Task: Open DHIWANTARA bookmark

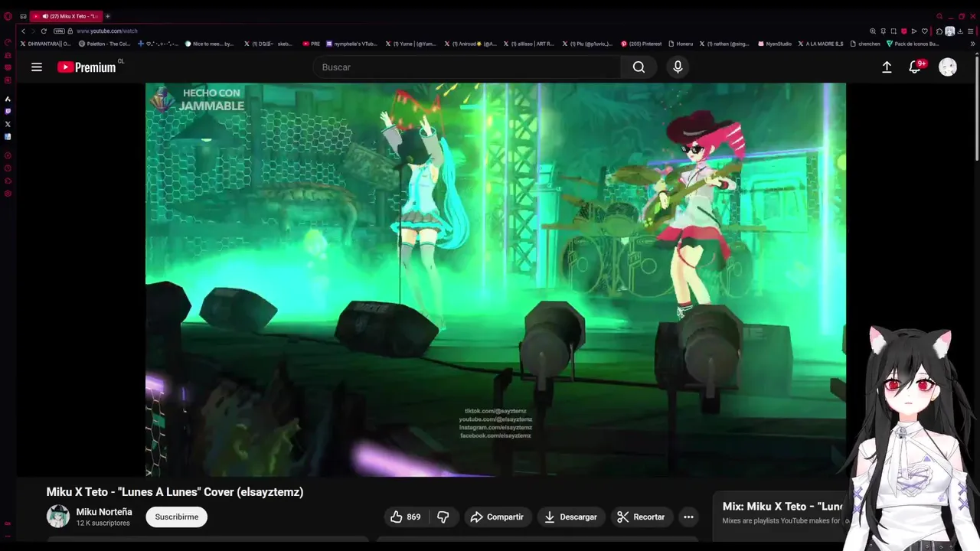Action: pos(46,44)
